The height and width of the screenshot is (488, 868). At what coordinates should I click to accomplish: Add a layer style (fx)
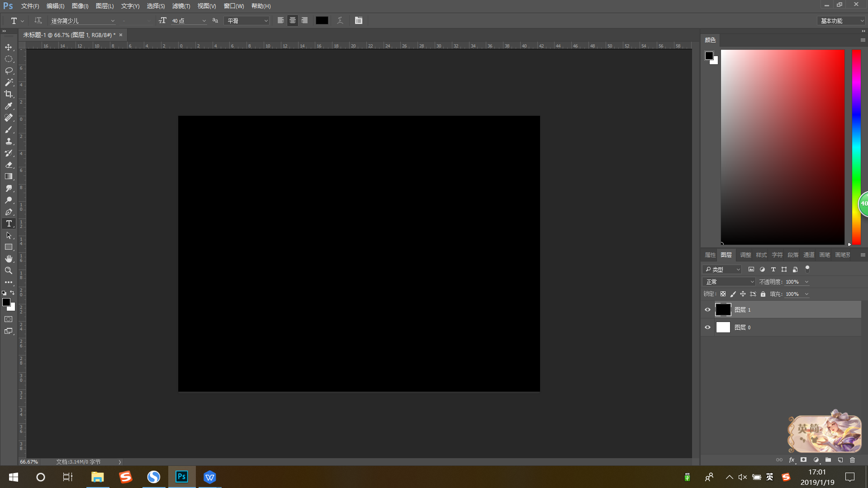792,460
